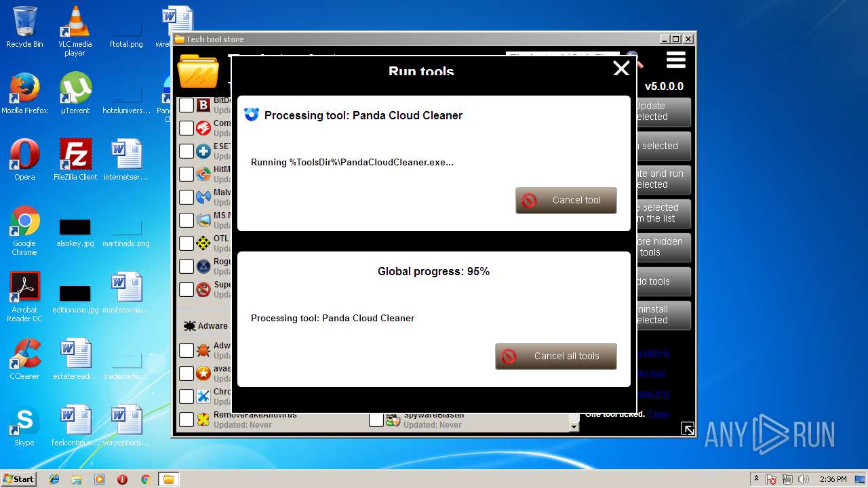Image resolution: width=868 pixels, height=488 pixels.
Task: Click the Cancel tool button
Action: [566, 201]
